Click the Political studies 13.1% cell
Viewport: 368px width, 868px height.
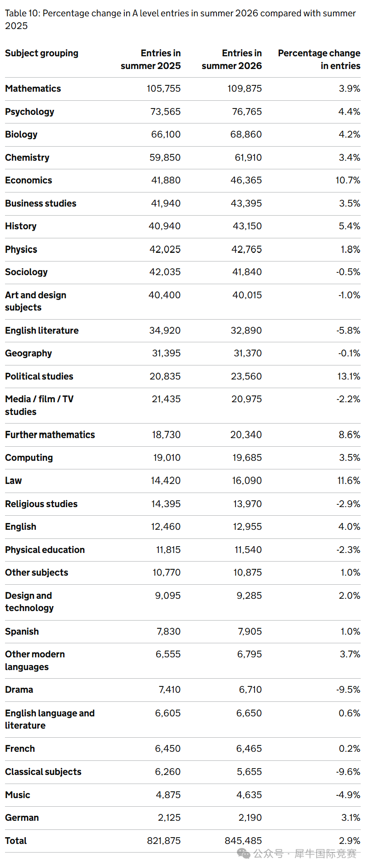348,376
